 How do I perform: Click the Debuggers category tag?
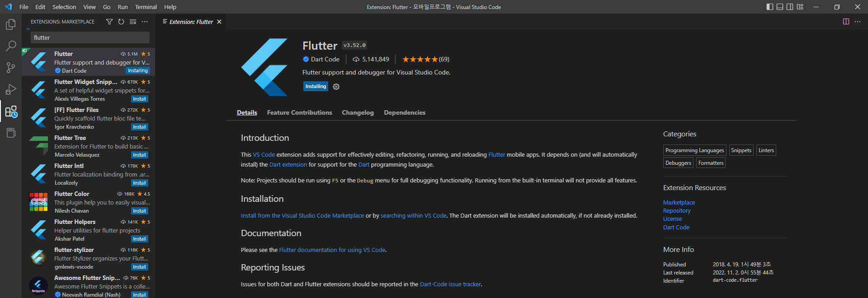pyautogui.click(x=678, y=163)
